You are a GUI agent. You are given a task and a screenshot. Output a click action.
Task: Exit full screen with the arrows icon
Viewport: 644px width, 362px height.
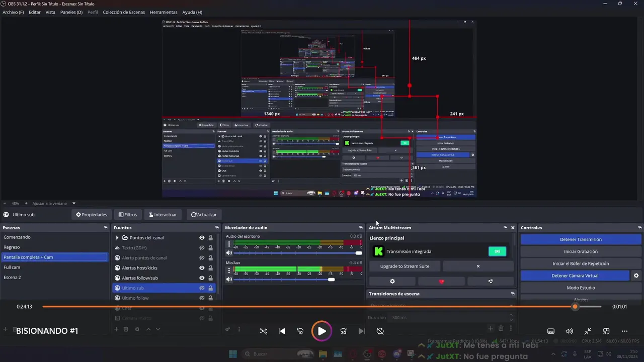[x=588, y=331]
